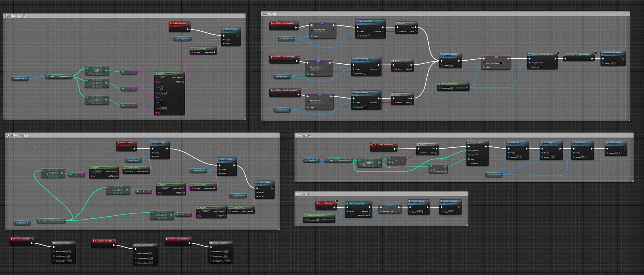Toggle the Size to Fit checkbox on Set Array Elem
The image size is (644, 275).
480,163
